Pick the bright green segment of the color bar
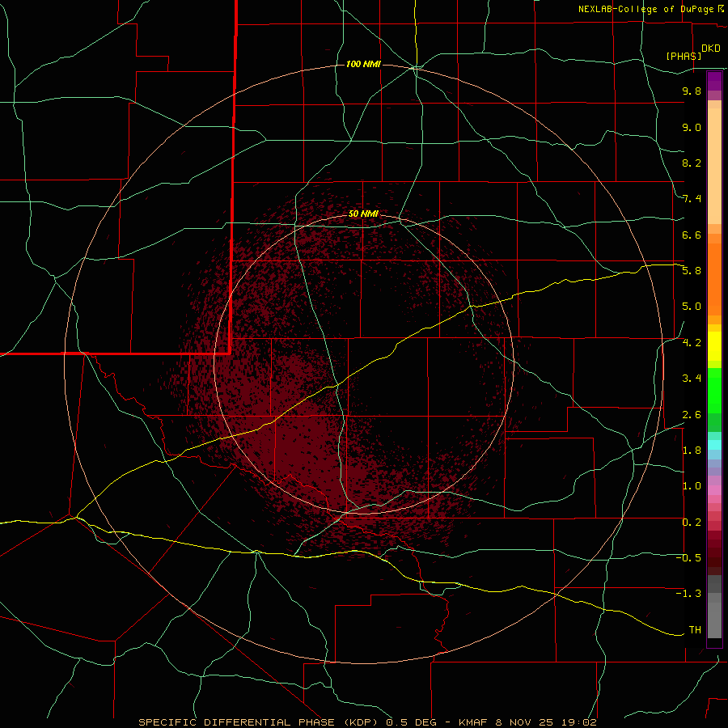 point(714,391)
